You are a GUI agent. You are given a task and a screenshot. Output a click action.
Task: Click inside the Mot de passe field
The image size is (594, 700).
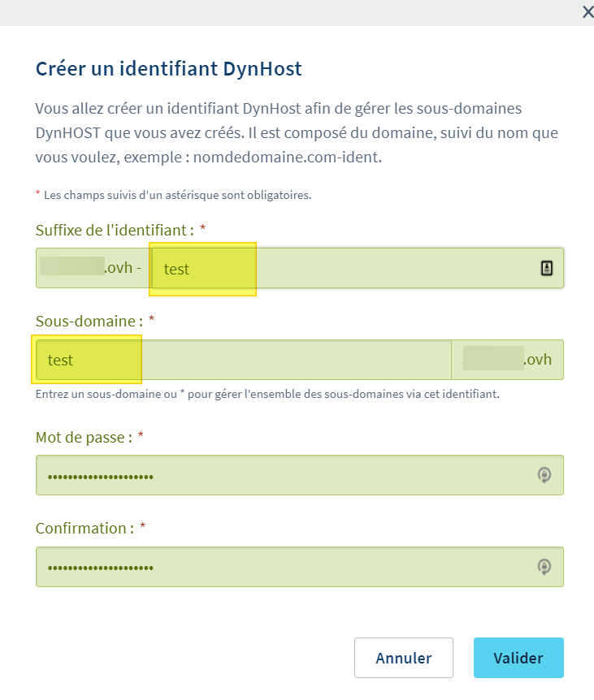284,475
